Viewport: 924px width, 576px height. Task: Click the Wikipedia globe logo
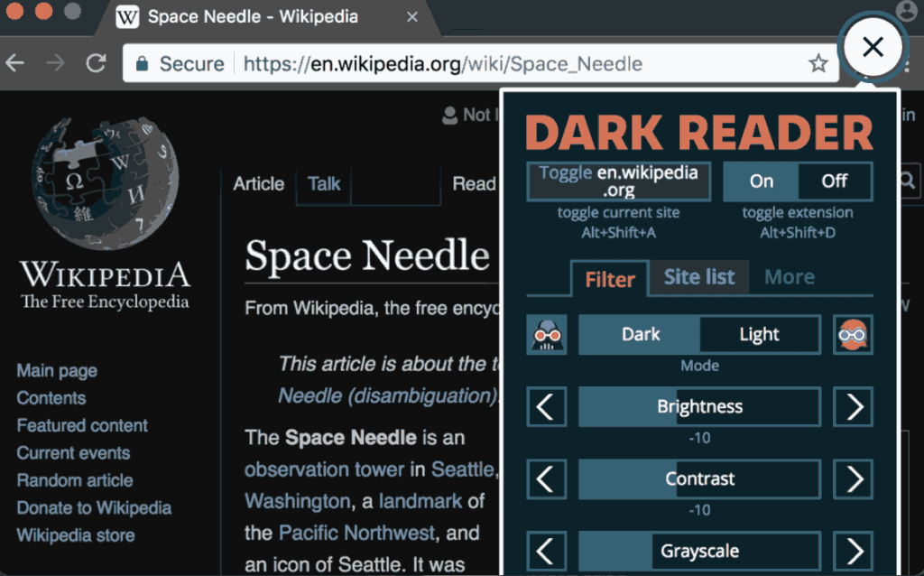(105, 181)
